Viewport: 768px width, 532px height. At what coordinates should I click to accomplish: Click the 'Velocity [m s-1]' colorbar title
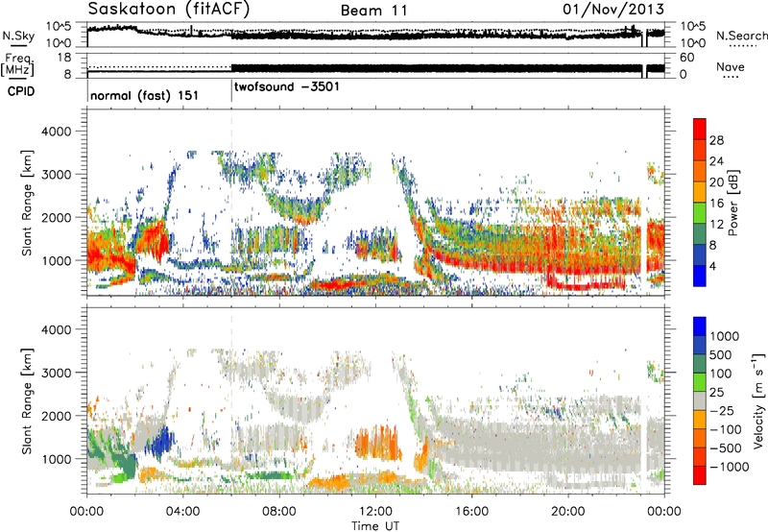coord(758,400)
